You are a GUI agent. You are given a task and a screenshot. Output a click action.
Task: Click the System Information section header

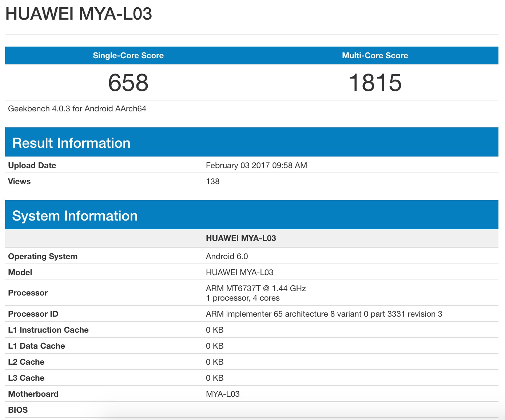pos(75,215)
